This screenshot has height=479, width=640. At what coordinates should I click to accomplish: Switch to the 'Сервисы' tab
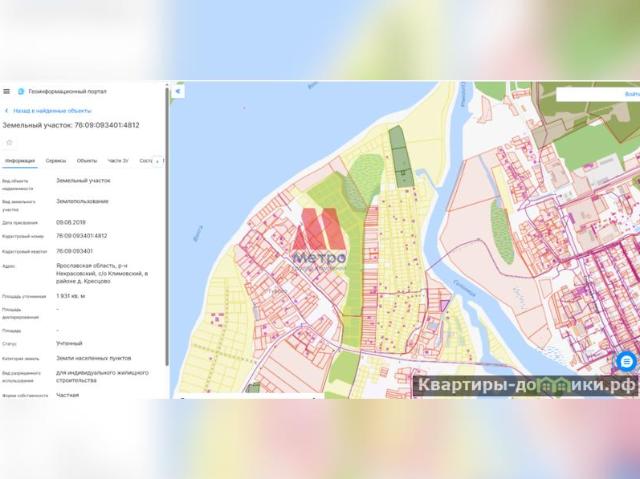tap(56, 161)
